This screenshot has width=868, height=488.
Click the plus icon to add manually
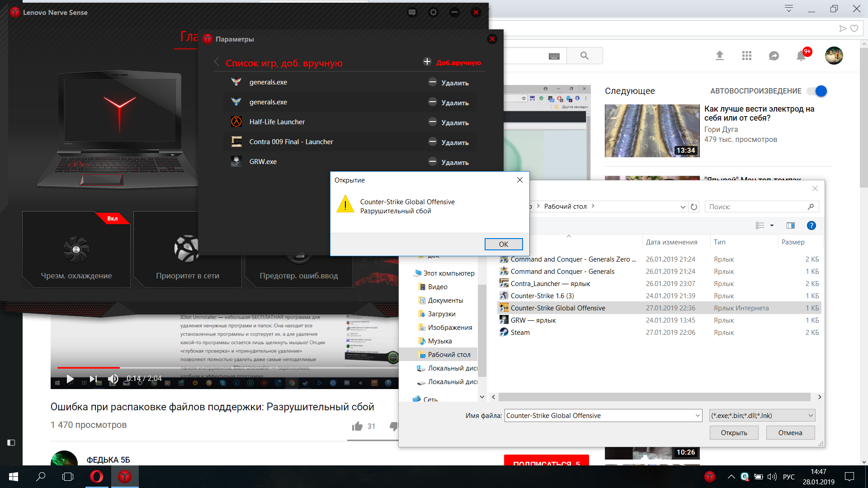coord(427,61)
